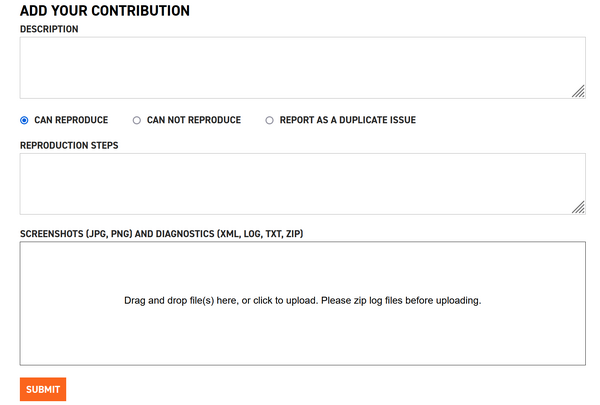Click the Reproduction Steps resize grip
This screenshot has width=600, height=405.
(x=578, y=207)
